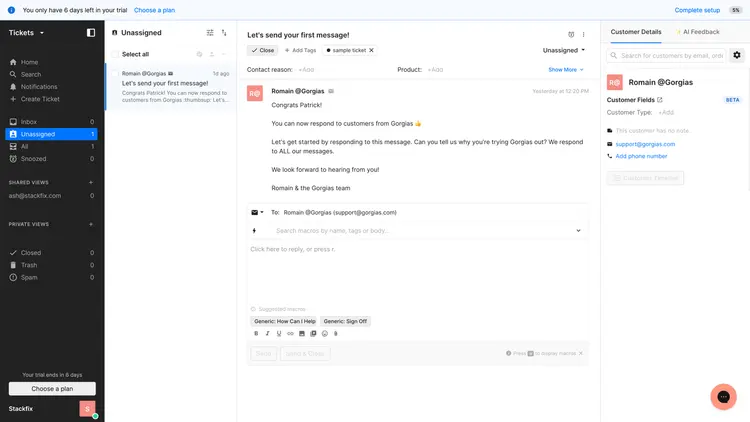This screenshot has height=422, width=750.
Task: Attach a file with the paperclip icon
Action: pyautogui.click(x=336, y=333)
